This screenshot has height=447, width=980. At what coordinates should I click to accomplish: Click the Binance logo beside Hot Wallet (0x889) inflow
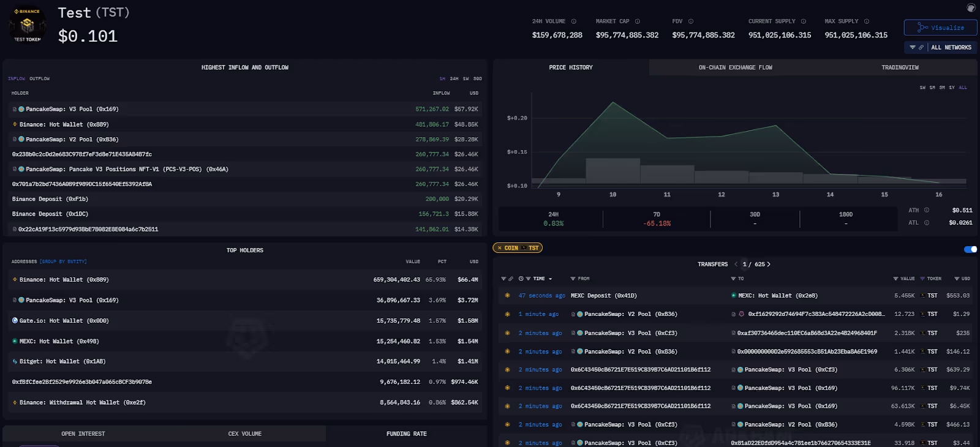[x=15, y=124]
